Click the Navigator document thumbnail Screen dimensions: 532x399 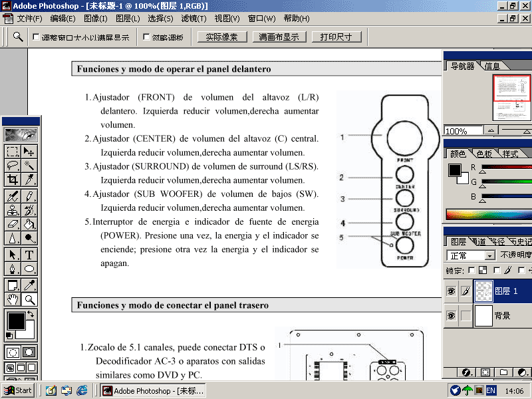click(511, 98)
